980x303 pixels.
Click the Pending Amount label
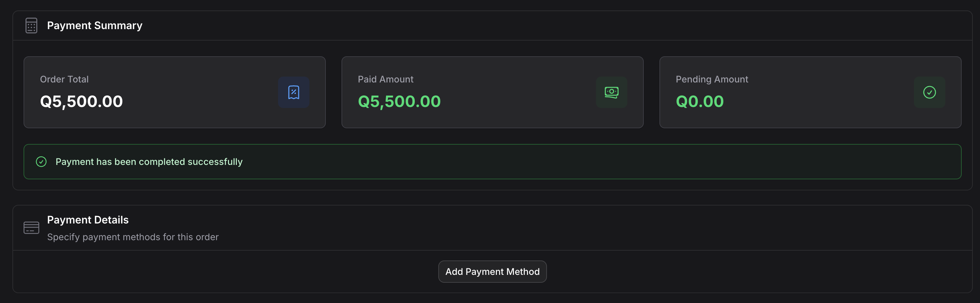(x=711, y=79)
